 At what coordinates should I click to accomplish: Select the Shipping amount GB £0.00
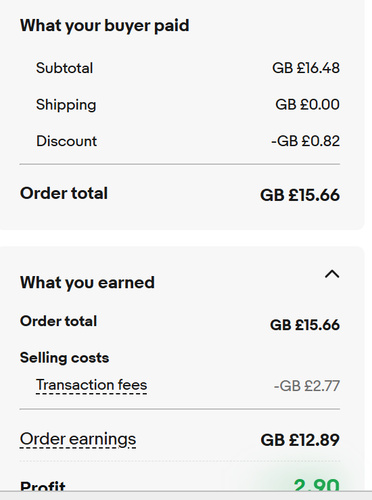pyautogui.click(x=307, y=105)
